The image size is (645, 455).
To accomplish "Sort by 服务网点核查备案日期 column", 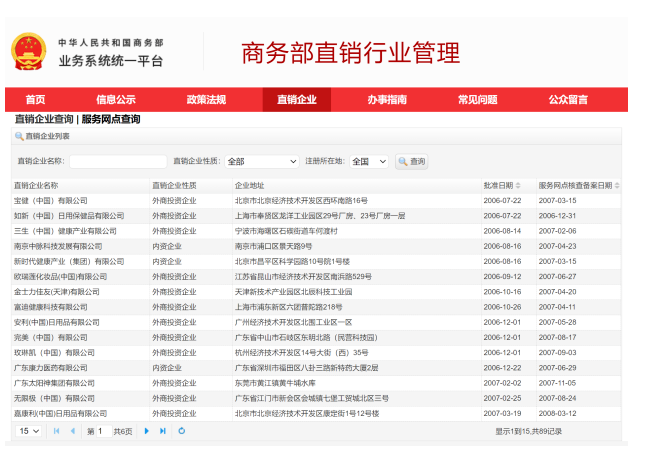I will pos(578,185).
